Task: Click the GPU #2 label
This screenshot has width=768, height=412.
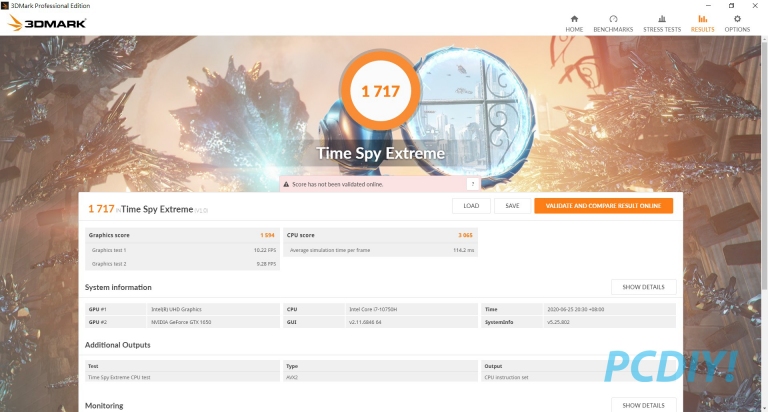Action: pyautogui.click(x=97, y=322)
